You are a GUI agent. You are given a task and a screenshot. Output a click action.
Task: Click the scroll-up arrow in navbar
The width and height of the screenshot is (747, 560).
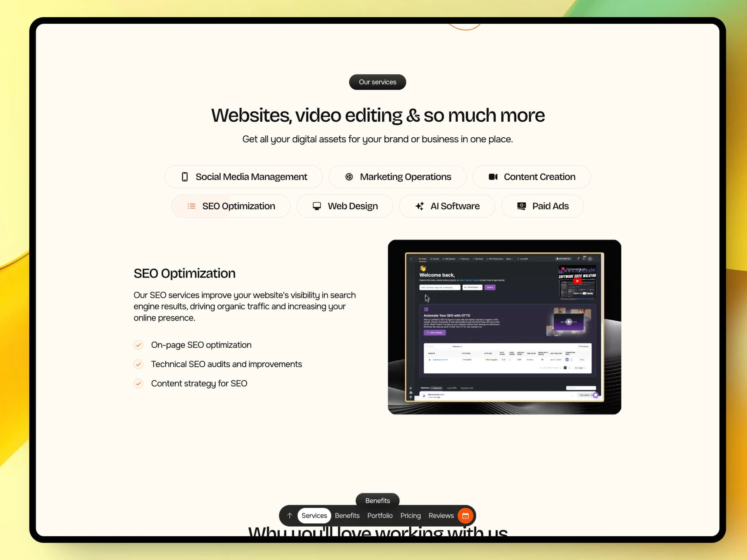tap(290, 516)
